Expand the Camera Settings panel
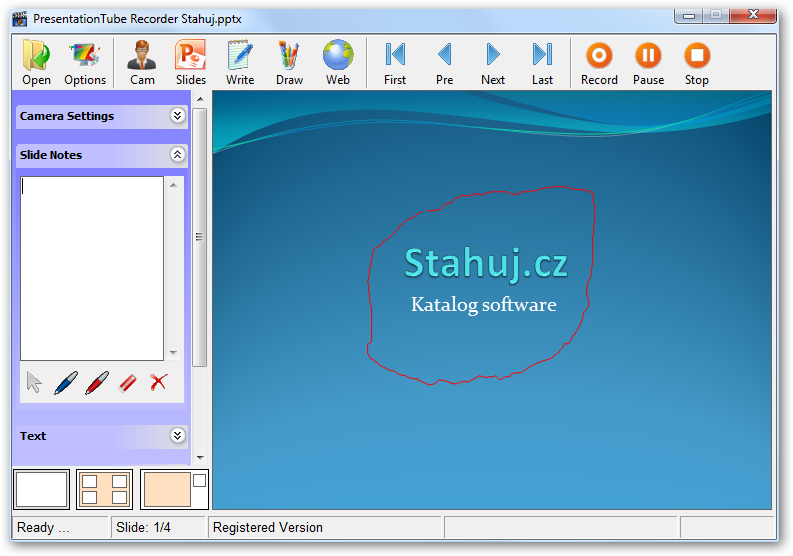 [178, 115]
